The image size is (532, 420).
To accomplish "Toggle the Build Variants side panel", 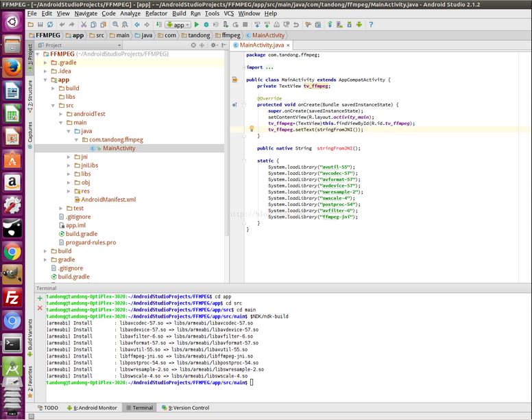I will tap(30, 338).
